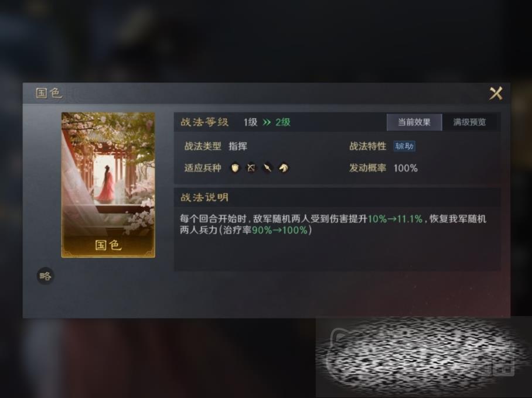Screen dimensions: 532x398
Task: Tap the round 略 brief button
Action: point(45,276)
